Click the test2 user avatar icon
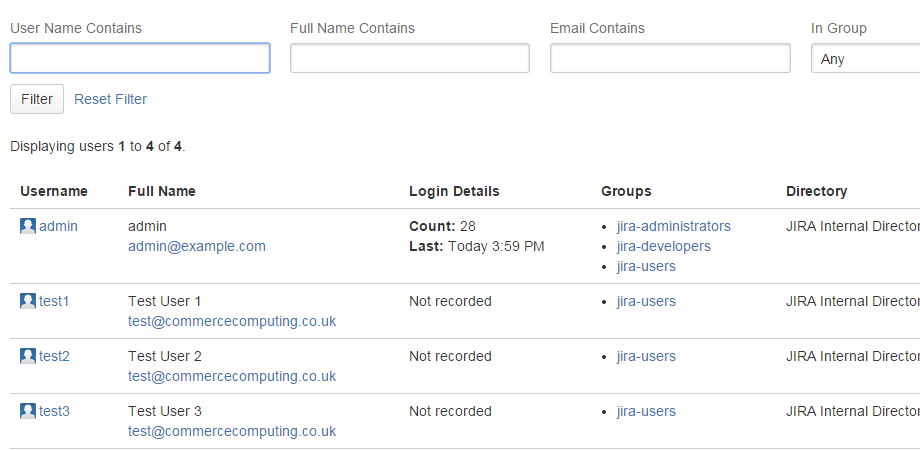 [28, 356]
